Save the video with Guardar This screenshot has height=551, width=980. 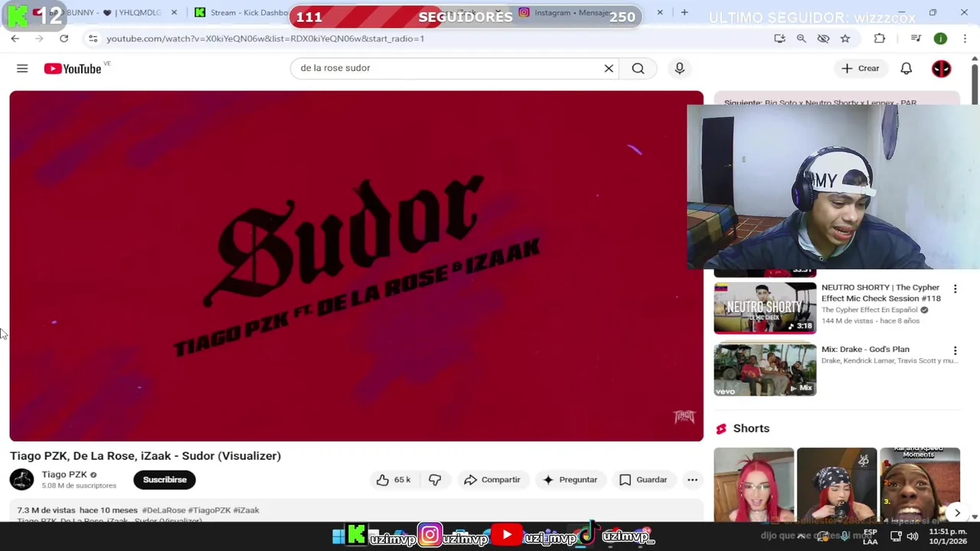tap(643, 480)
